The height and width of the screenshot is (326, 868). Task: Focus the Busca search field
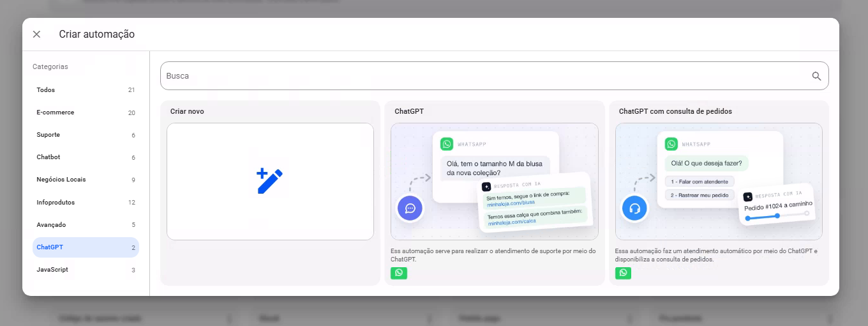[494, 75]
